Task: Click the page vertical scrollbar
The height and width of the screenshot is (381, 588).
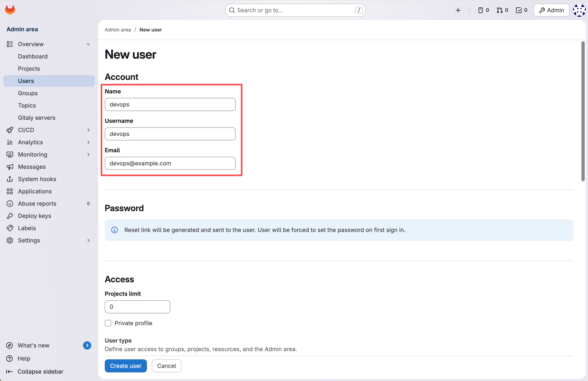Action: coord(583,111)
